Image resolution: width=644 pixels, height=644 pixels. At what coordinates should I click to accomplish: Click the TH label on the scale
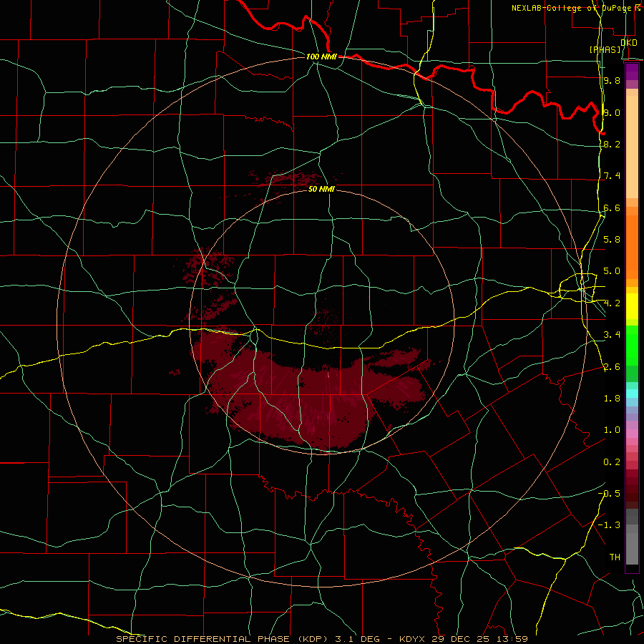click(615, 557)
